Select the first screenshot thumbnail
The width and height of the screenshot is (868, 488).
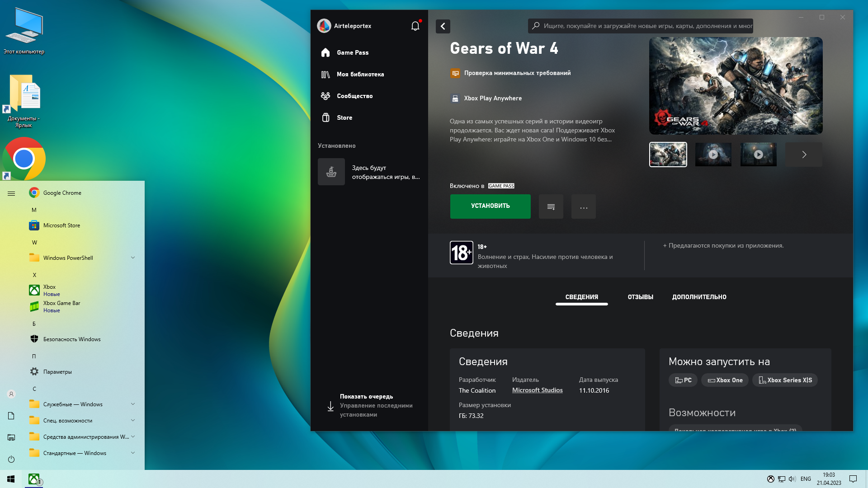point(668,155)
